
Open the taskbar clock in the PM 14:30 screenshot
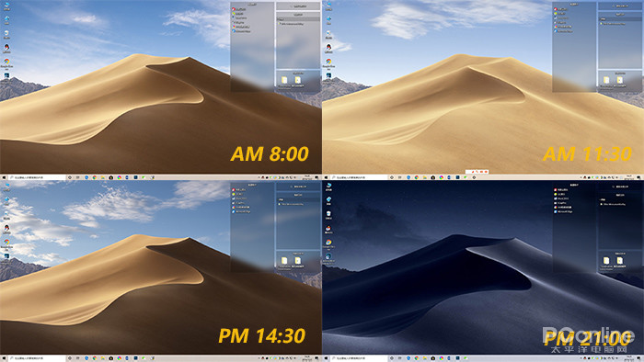coord(307,358)
